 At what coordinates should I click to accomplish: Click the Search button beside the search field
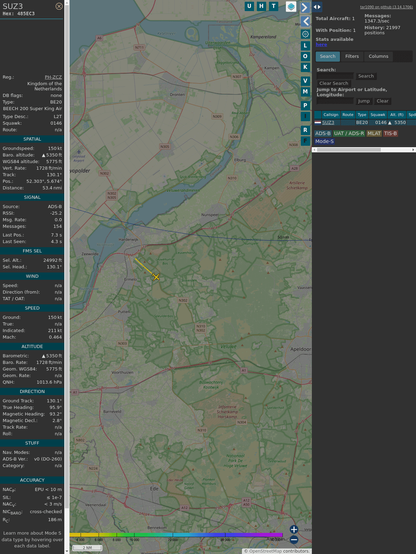pyautogui.click(x=366, y=76)
